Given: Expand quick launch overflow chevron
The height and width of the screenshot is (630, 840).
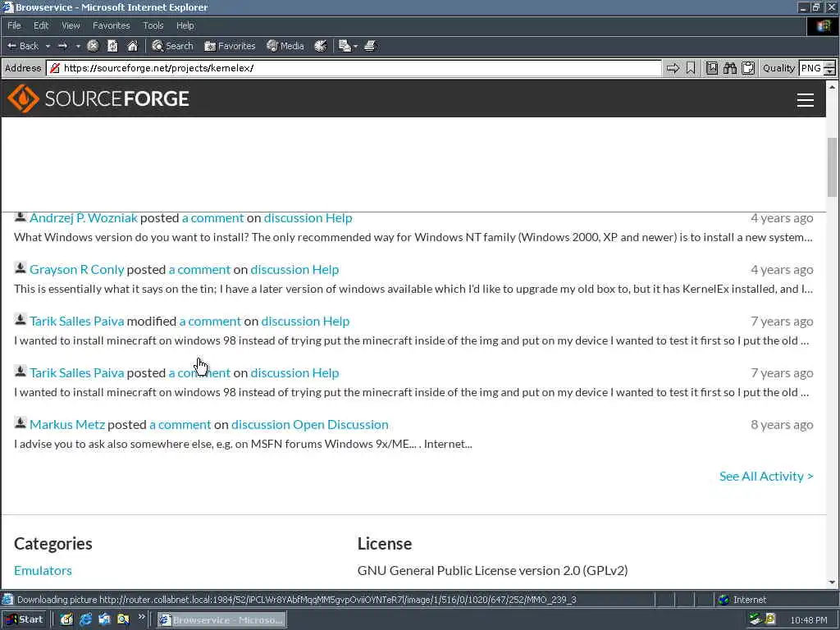Looking at the screenshot, I should click(141, 617).
